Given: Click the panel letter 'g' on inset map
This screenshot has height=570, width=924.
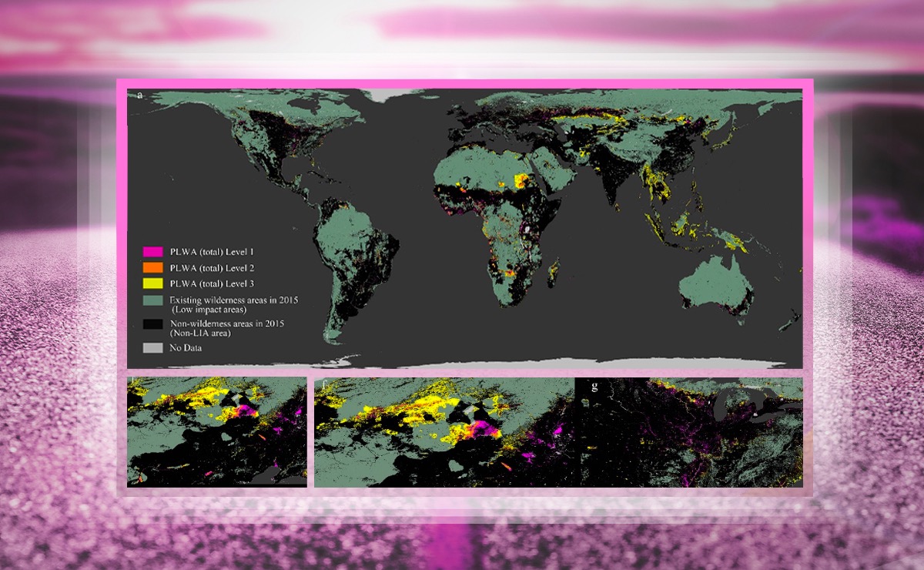Looking at the screenshot, I should 593,387.
